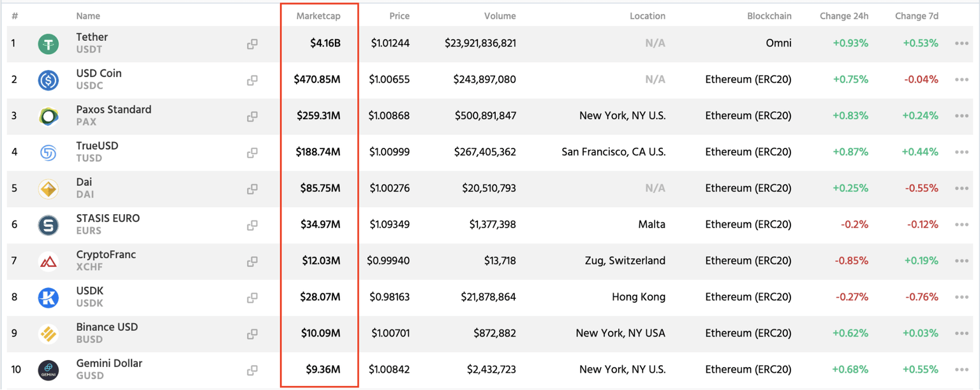Click the Gemini Dollar logo icon
Viewport: 980px width, 390px height.
coord(48,370)
